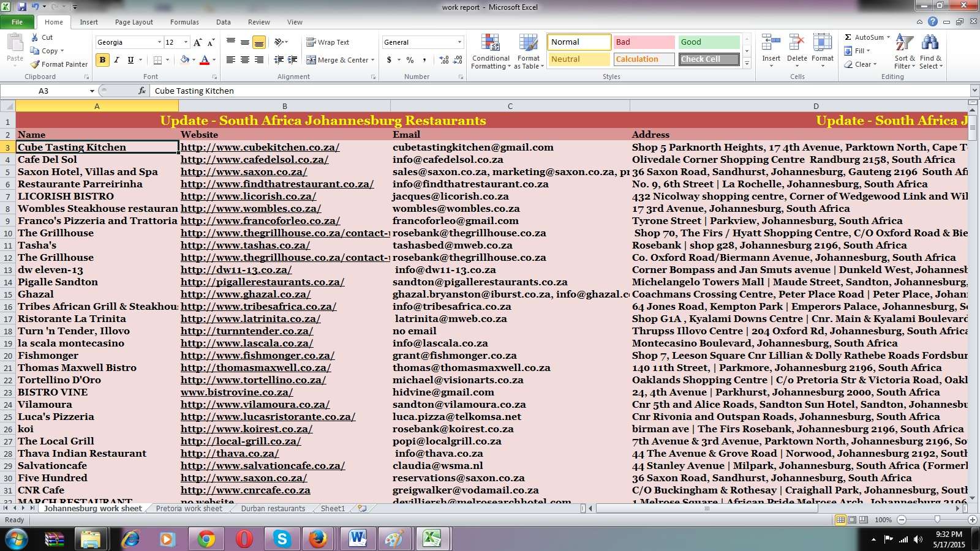Increase decimal places
This screenshot has width=980, height=551.
point(444,60)
